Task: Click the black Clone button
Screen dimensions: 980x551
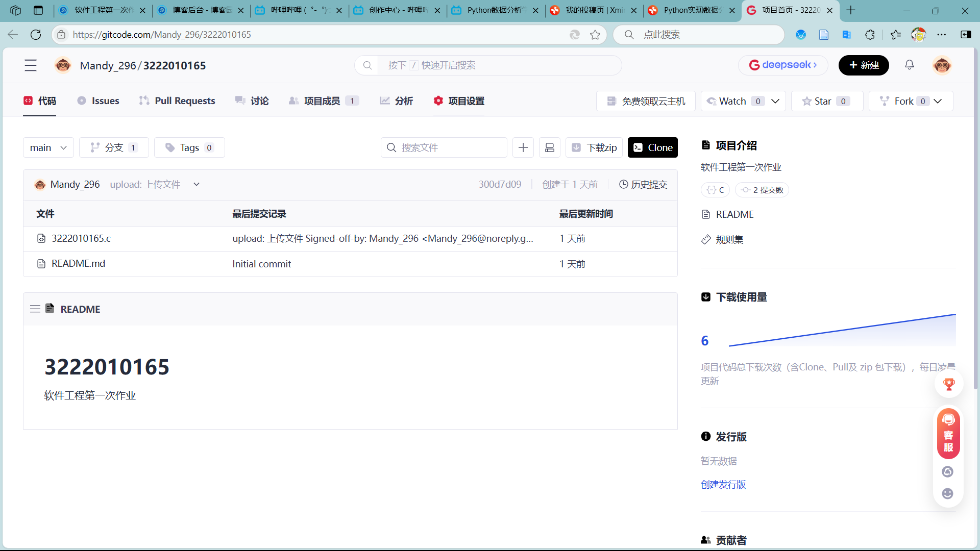Action: (x=652, y=147)
